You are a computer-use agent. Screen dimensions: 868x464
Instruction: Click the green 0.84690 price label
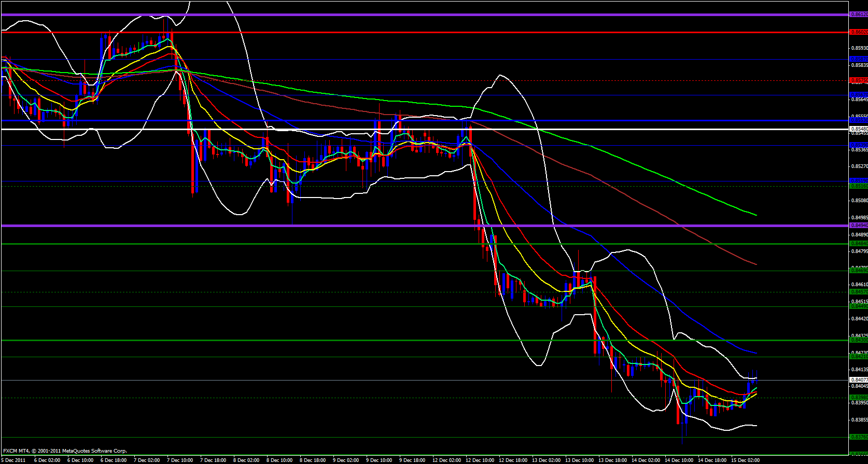click(x=859, y=271)
